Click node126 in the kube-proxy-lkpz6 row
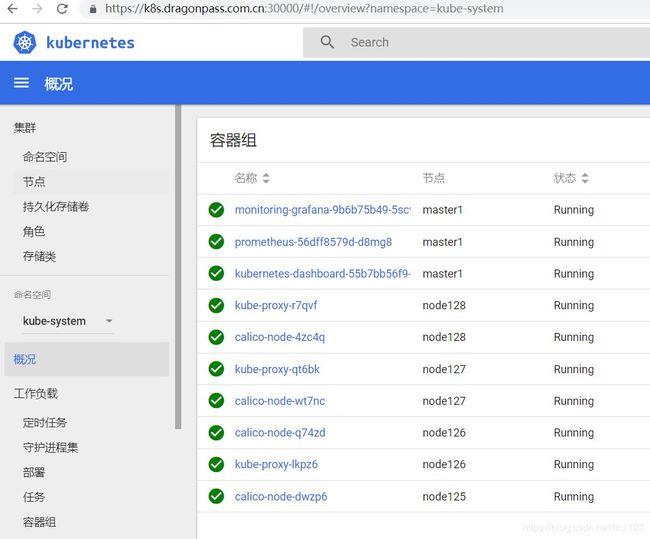This screenshot has height=539, width=650. pyautogui.click(x=444, y=464)
